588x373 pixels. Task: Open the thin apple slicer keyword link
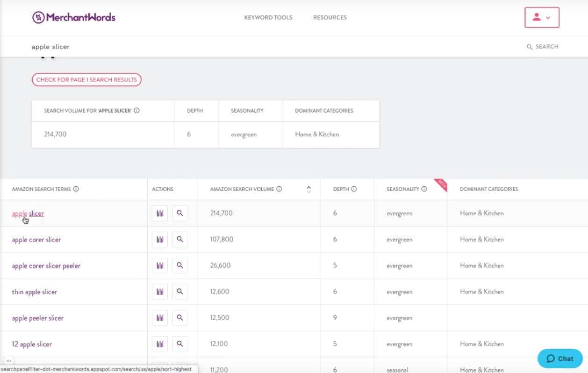click(x=35, y=292)
